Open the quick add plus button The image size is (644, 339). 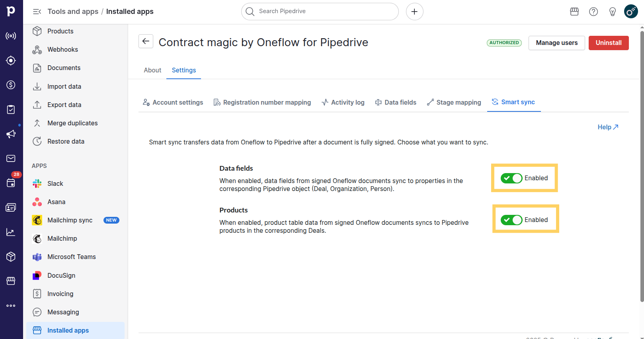coord(414,12)
